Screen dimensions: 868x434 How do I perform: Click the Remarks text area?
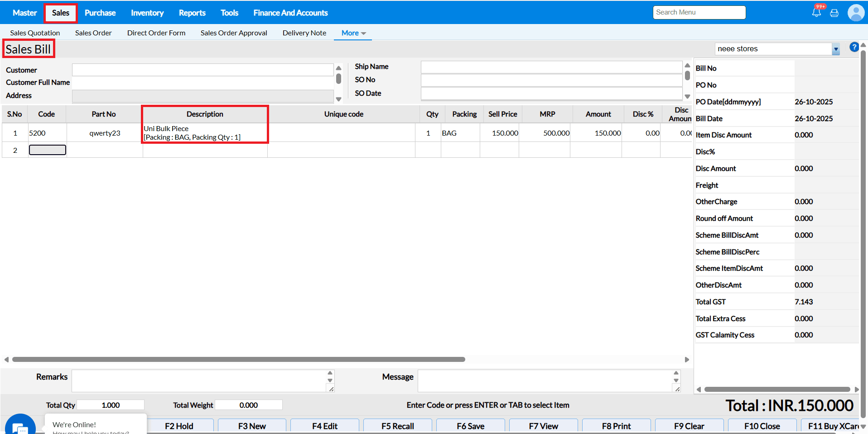click(x=199, y=380)
